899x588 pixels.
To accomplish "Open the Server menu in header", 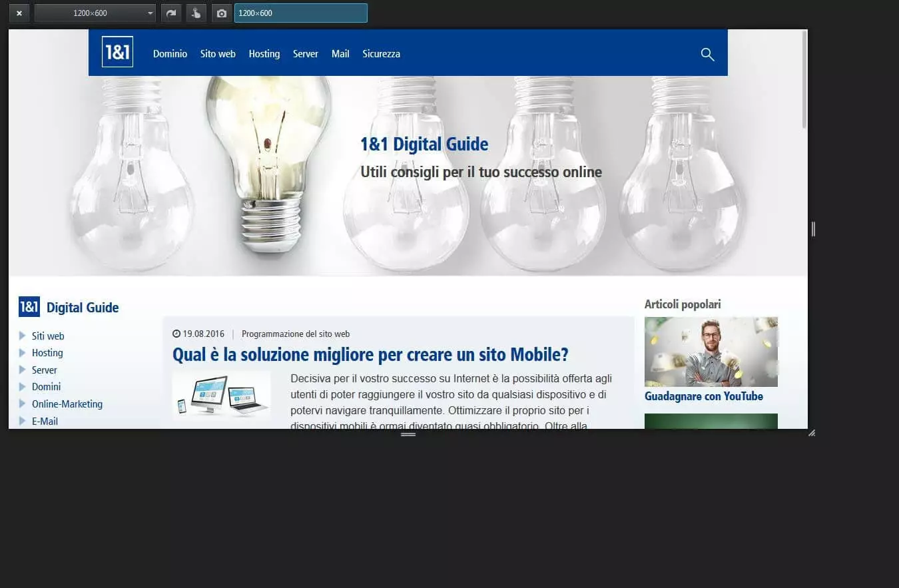I will tap(306, 54).
